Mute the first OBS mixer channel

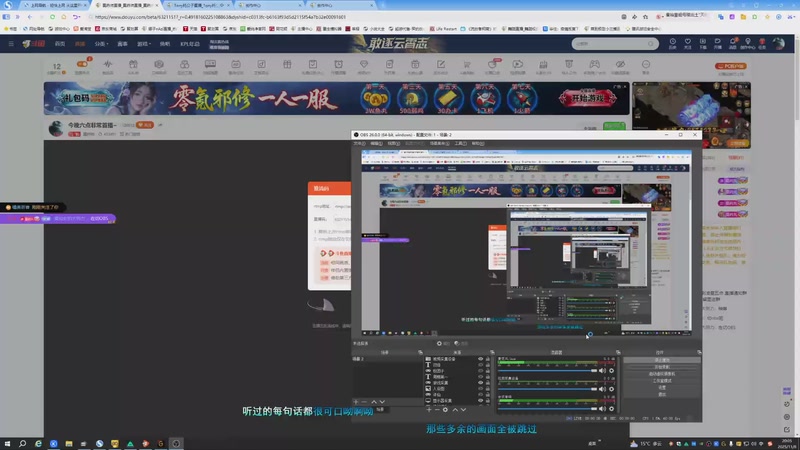pyautogui.click(x=602, y=370)
